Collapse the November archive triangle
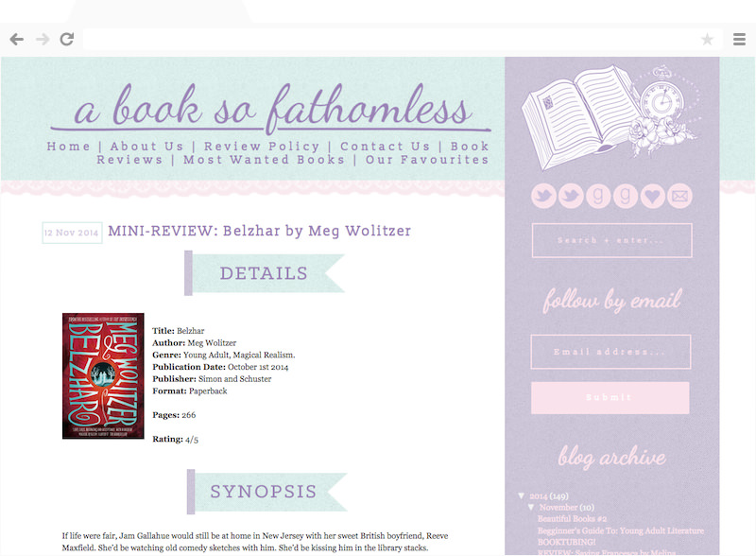The width and height of the screenshot is (756, 556). point(531,507)
